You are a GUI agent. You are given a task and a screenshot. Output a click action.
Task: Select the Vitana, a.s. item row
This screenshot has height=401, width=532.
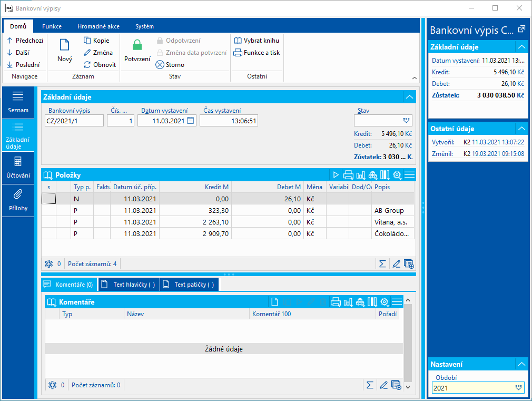228,222
